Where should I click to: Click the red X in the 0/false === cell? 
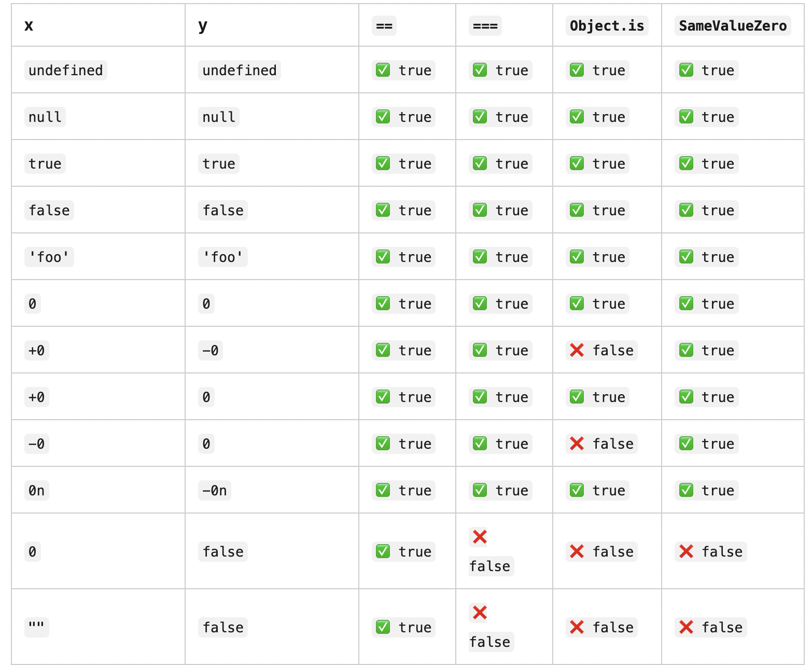[480, 537]
